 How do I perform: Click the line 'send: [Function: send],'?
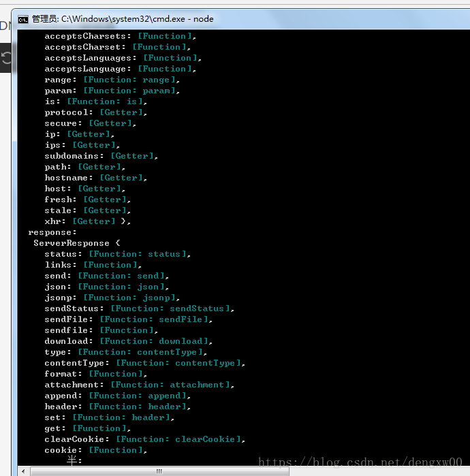click(106, 276)
